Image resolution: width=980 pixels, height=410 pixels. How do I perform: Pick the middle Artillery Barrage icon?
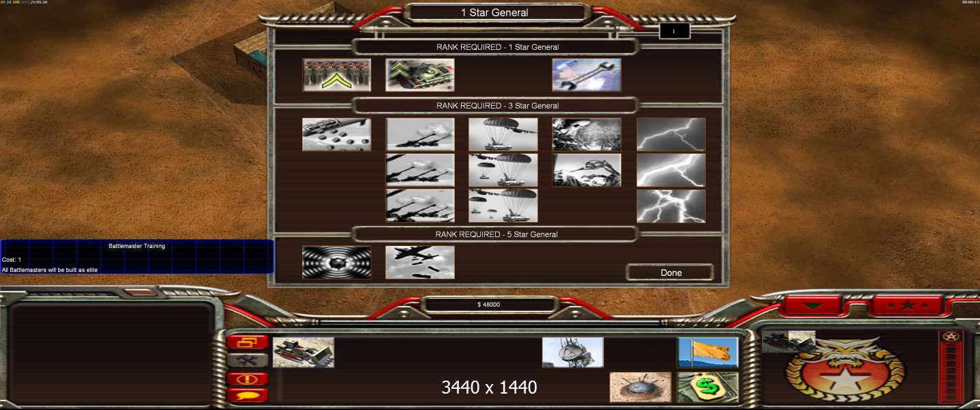pyautogui.click(x=420, y=169)
